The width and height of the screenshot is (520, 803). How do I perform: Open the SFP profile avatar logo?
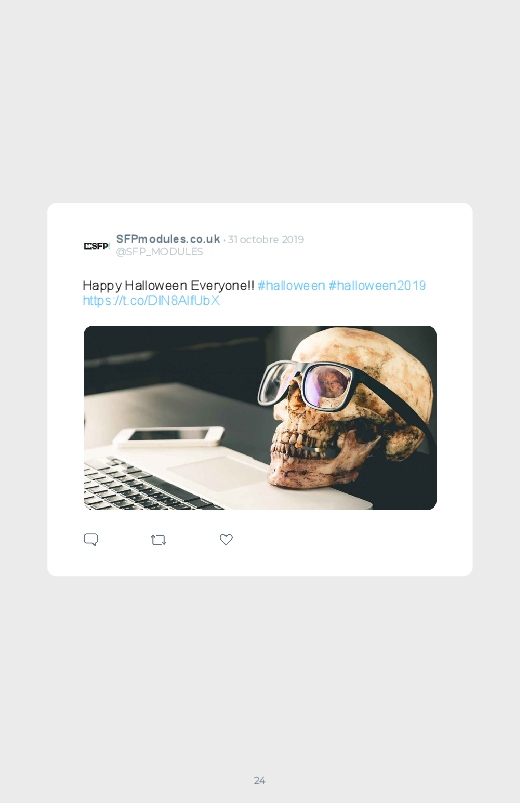96,246
